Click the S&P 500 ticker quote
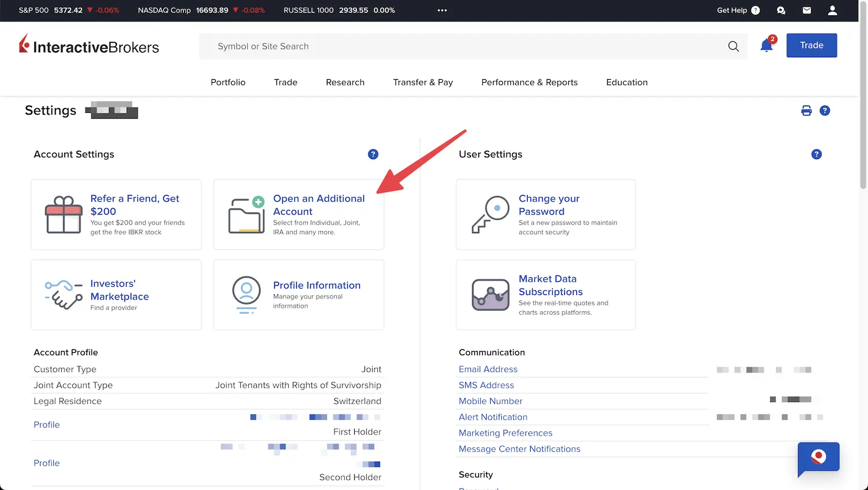This screenshot has width=868, height=490. coord(69,10)
